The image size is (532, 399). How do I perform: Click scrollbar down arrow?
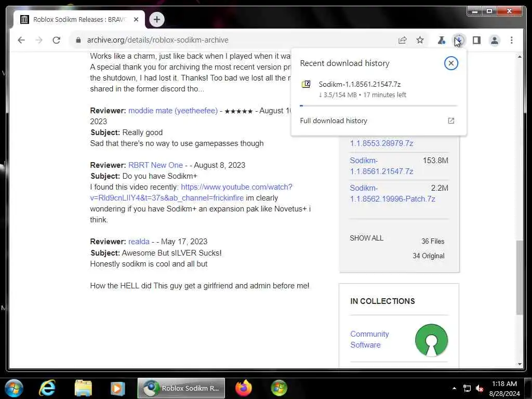[520, 364]
